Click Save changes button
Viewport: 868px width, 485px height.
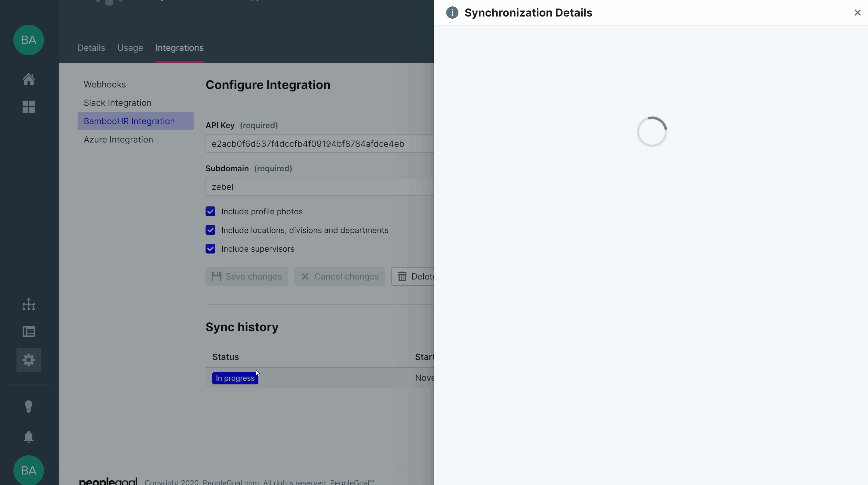coord(247,276)
